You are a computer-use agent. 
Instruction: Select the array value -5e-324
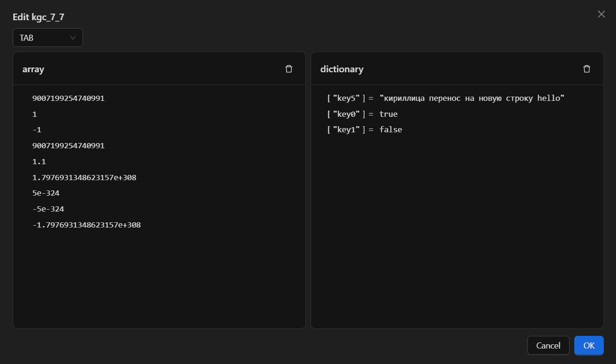(x=48, y=209)
